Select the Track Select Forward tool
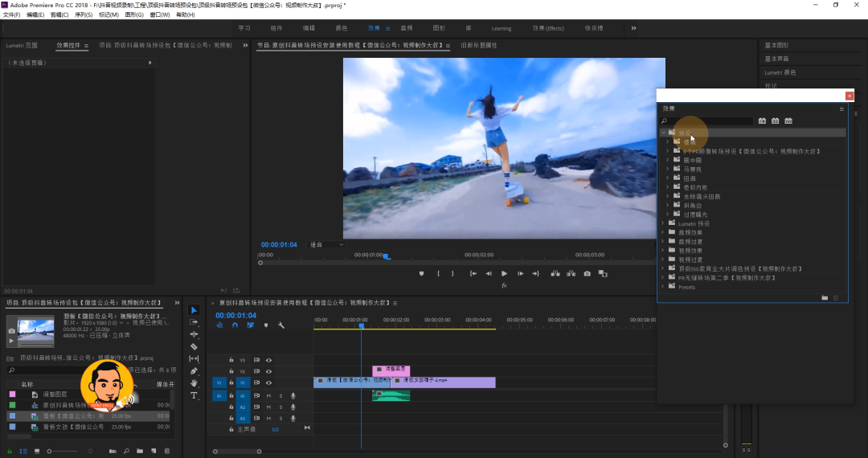 point(194,322)
